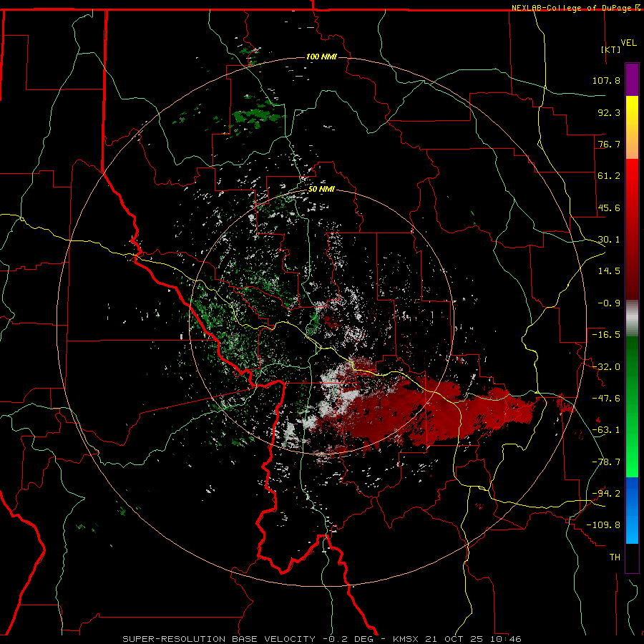This screenshot has height=644, width=644.
Task: Click the -0.9 legend value
Action: pyautogui.click(x=609, y=303)
